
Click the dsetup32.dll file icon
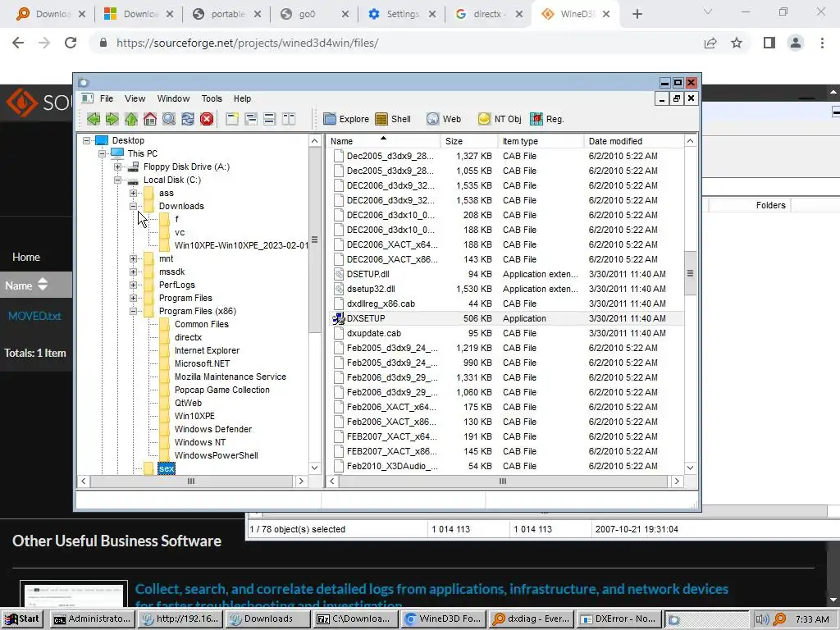(x=339, y=289)
